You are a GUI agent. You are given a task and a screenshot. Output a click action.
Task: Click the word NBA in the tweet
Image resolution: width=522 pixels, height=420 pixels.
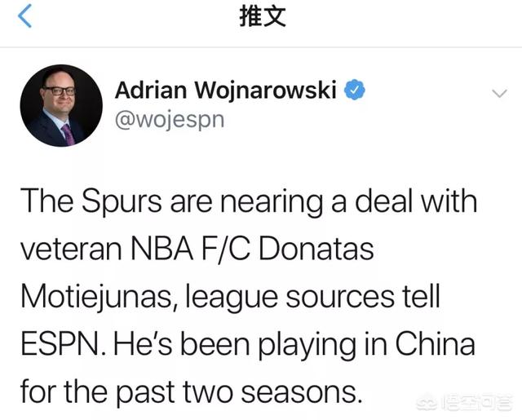161,249
